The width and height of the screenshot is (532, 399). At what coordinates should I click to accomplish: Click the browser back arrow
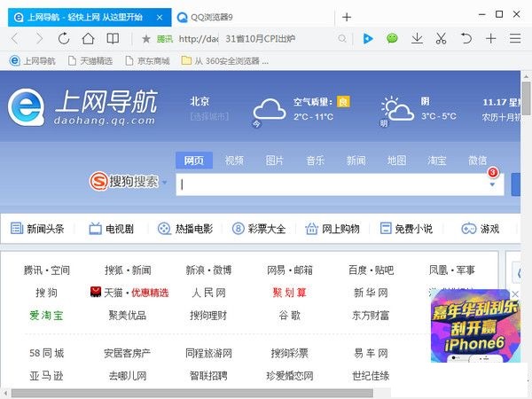tap(14, 38)
